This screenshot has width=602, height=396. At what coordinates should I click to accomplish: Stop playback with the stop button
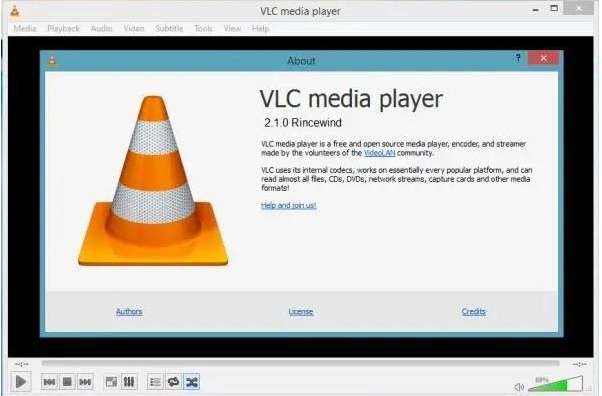(x=67, y=382)
